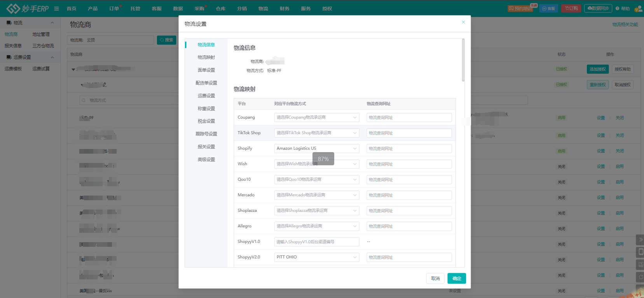This screenshot has width=644, height=298.
Task: Click Shopify 物流查询网址 input field
Action: click(x=409, y=148)
